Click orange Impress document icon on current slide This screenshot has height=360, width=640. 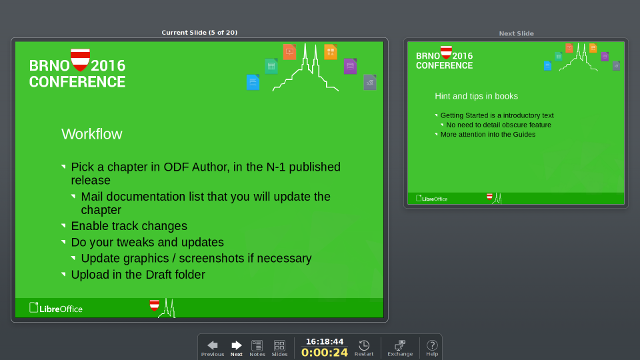pyautogui.click(x=289, y=52)
